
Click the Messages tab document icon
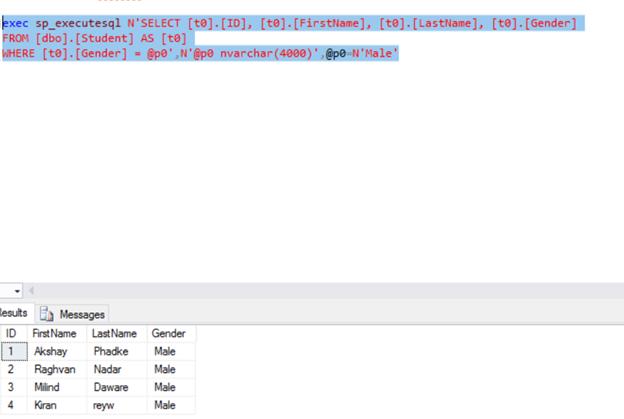coord(47,314)
